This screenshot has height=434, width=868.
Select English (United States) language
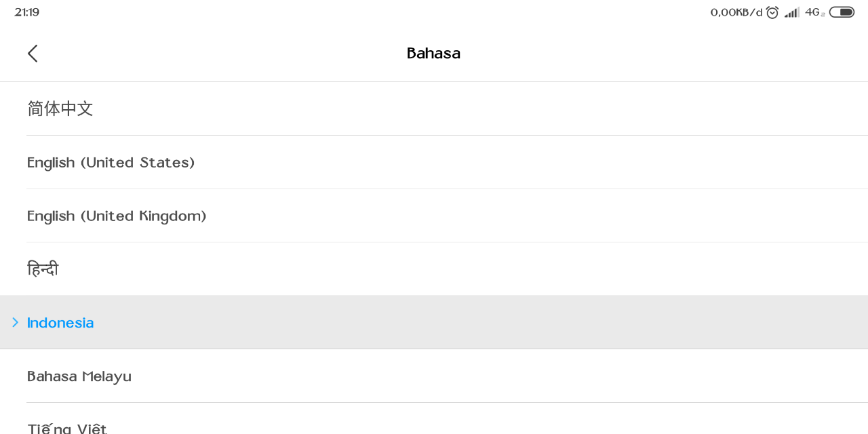[x=434, y=162]
